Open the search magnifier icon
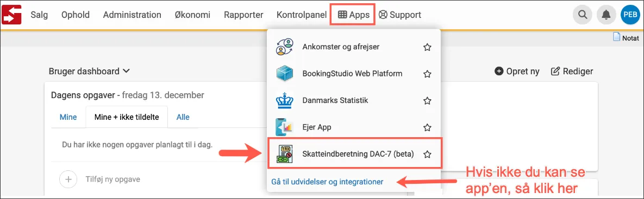This screenshot has height=199, width=644. [583, 15]
